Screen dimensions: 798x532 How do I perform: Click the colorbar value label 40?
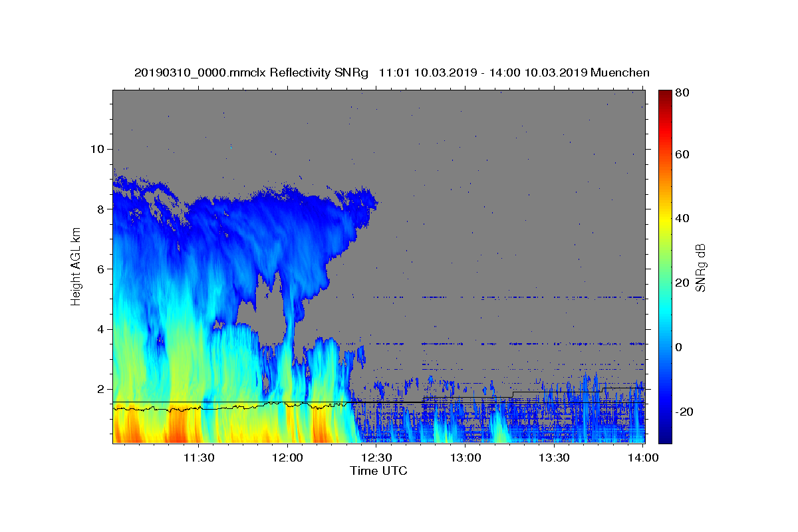pos(682,218)
